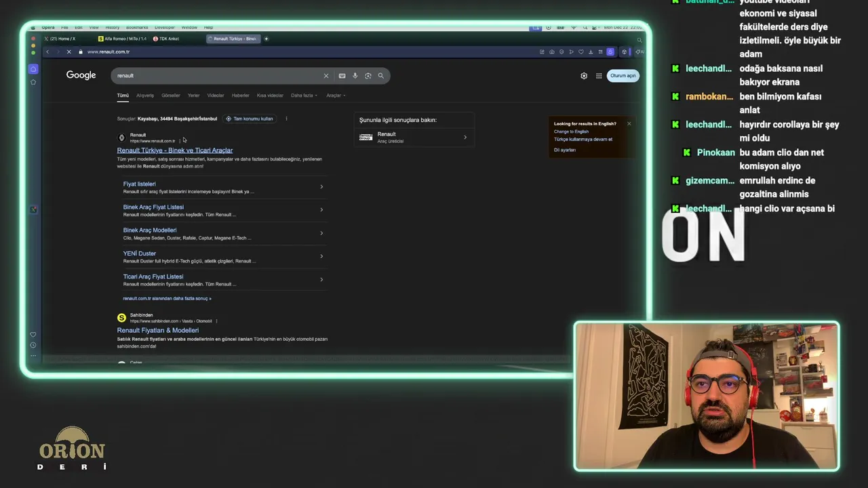
Task: Open the sidebar heart icon
Action: 33,334
